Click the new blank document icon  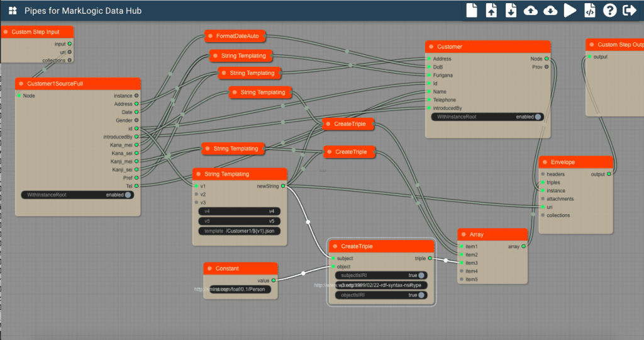(472, 10)
